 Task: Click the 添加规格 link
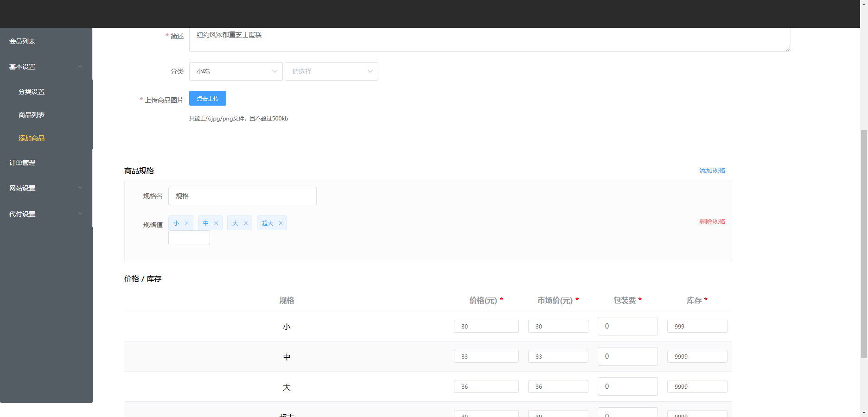click(x=712, y=171)
